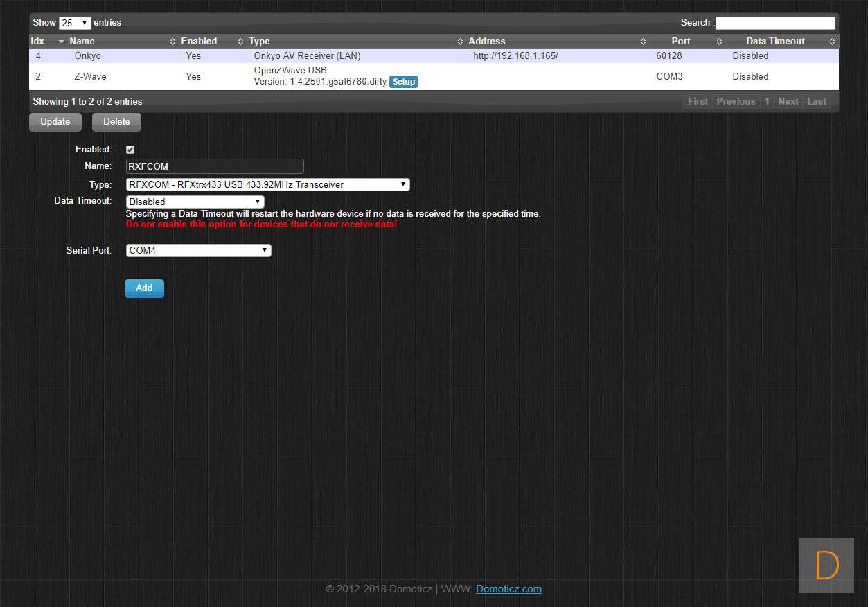Click the Update button

(x=55, y=122)
